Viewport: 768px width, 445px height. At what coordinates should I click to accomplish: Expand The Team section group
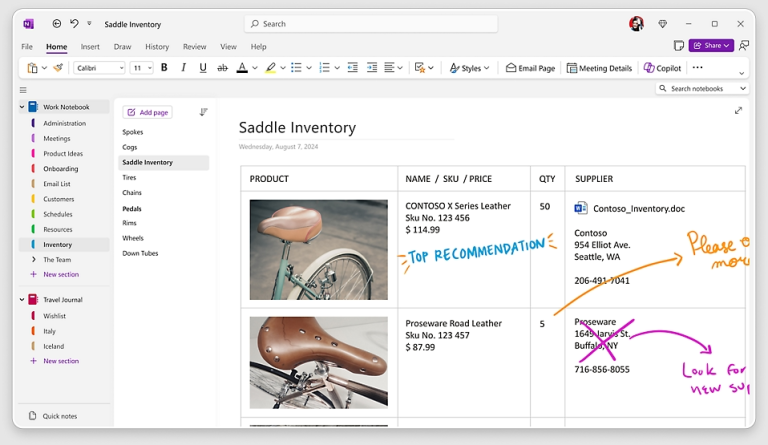point(33,259)
